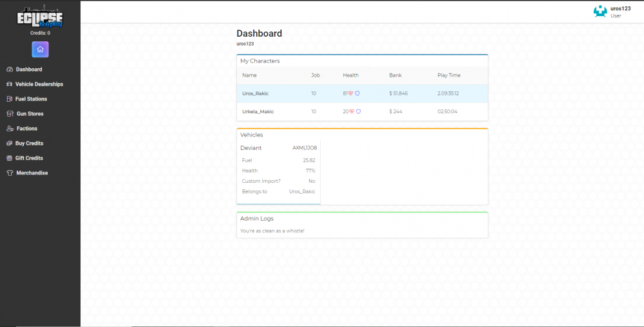This screenshot has height=327, width=644.
Task: Click the Buy Credits icon
Action: tap(10, 143)
